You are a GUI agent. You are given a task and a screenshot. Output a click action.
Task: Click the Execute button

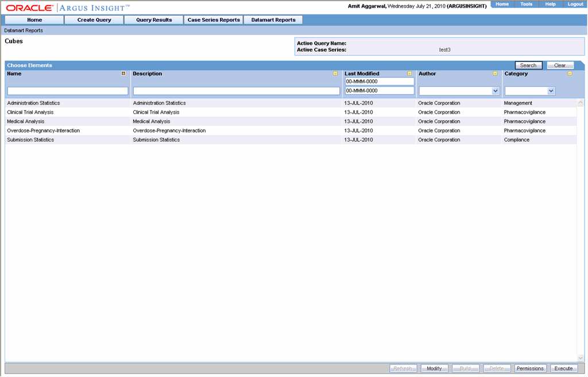564,368
